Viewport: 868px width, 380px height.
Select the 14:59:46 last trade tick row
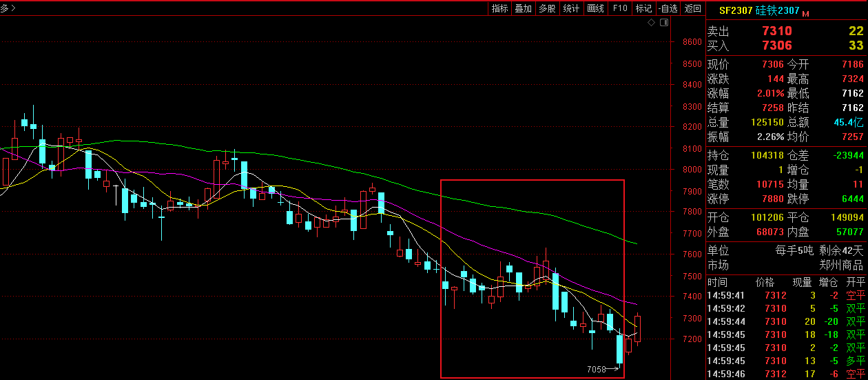(785, 374)
